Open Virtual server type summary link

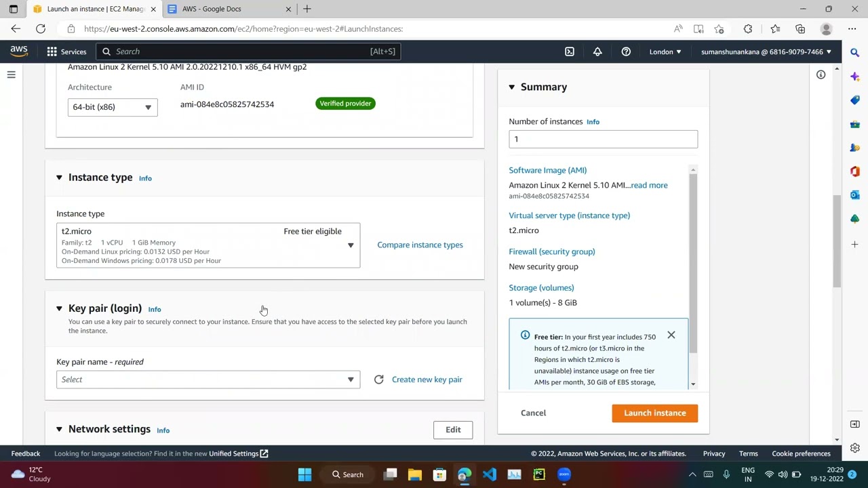570,216
